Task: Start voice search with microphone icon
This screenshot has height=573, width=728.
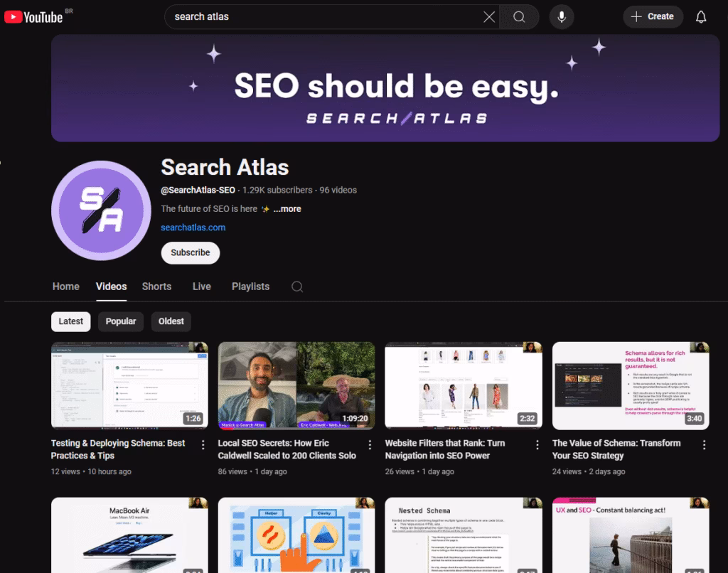Action: point(562,17)
